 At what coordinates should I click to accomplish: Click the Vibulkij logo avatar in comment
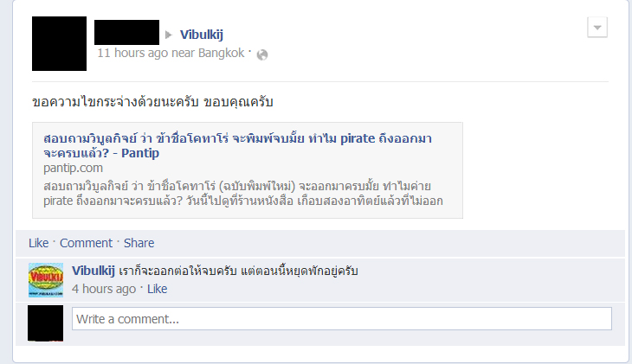click(x=46, y=280)
